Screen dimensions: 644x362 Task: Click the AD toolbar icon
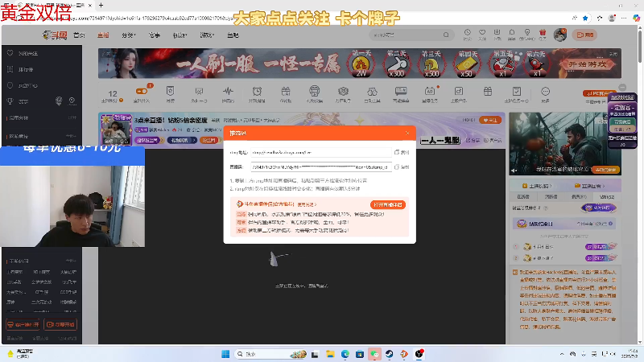430,91
